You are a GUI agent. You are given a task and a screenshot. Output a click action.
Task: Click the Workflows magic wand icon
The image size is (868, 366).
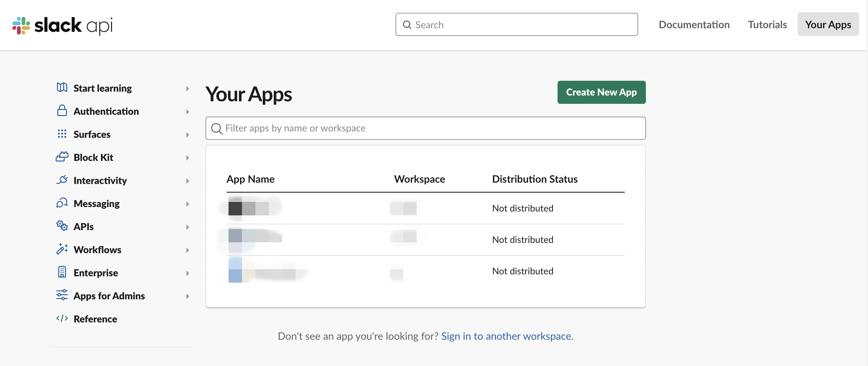tap(62, 249)
